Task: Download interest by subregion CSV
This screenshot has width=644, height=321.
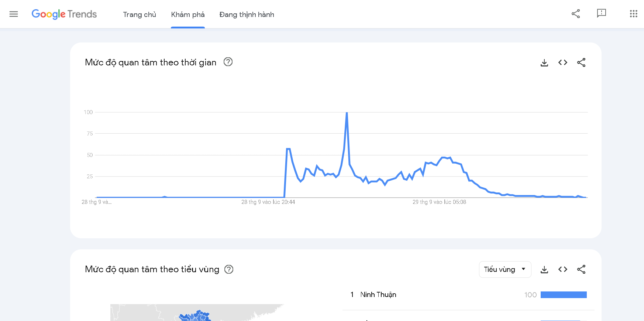Action: (544, 269)
